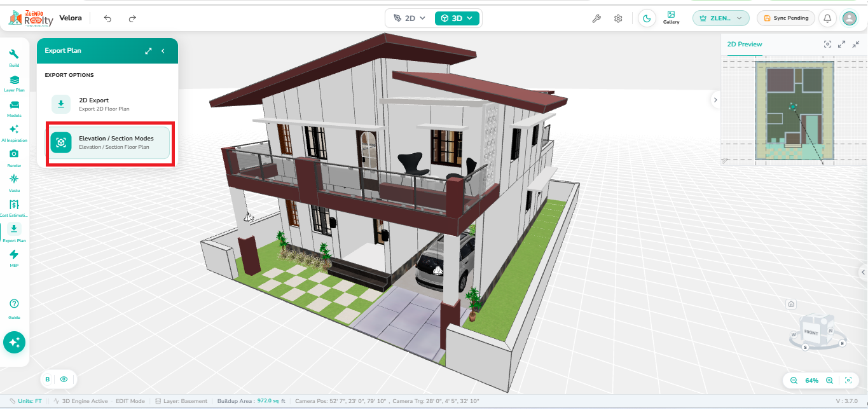Viewport: 868px width, 410px height.
Task: Collapse the 2D Preview side arrow
Action: pos(715,100)
